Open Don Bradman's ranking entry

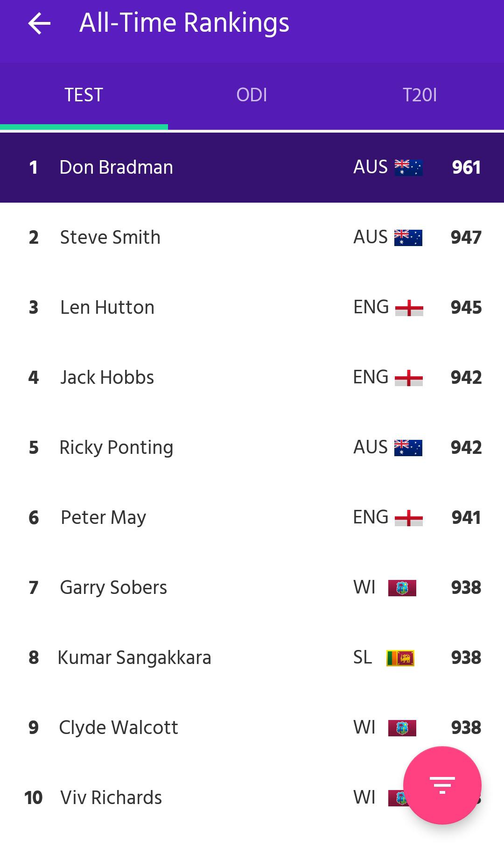pyautogui.click(x=187, y=167)
